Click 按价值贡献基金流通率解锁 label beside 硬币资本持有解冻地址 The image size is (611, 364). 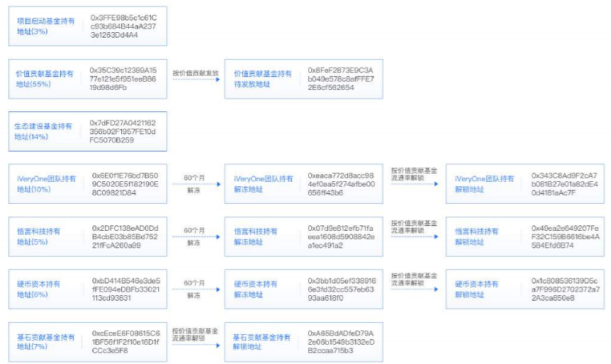tap(414, 279)
